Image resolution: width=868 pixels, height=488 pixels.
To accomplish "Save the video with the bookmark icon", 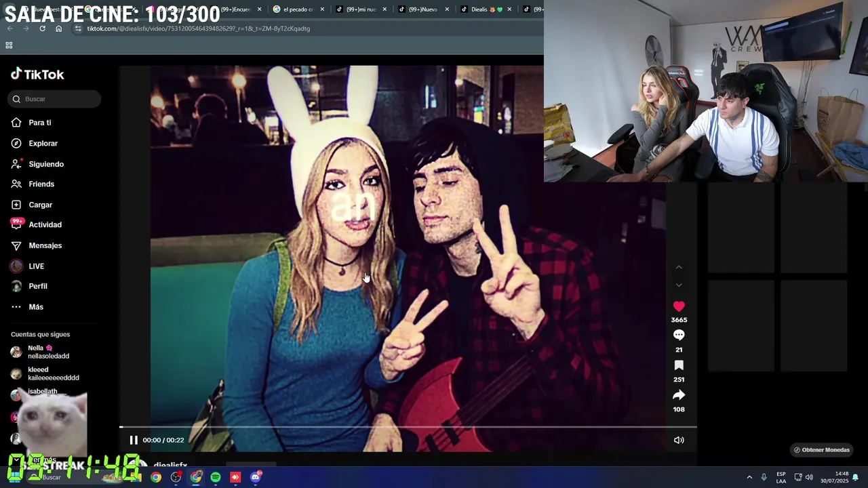I will pos(679,365).
